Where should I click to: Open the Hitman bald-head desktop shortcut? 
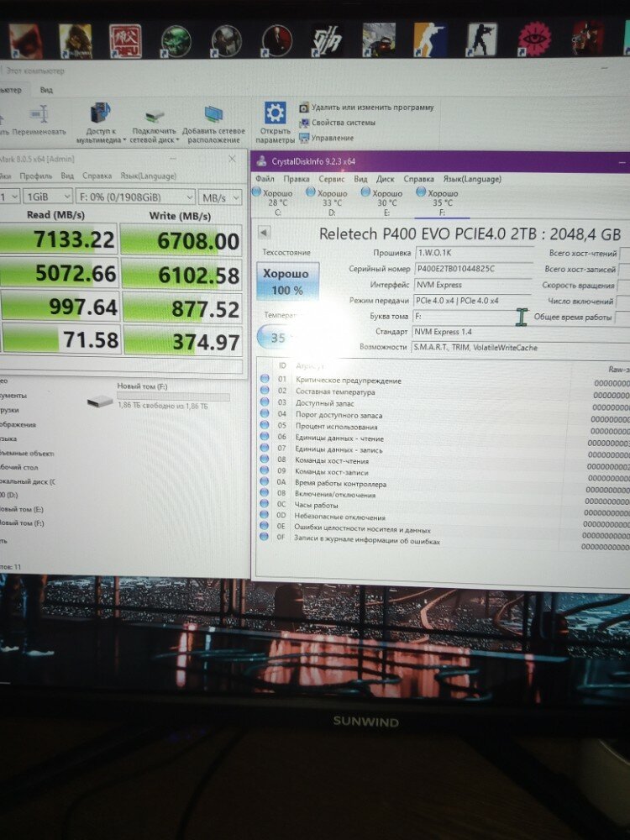click(276, 40)
